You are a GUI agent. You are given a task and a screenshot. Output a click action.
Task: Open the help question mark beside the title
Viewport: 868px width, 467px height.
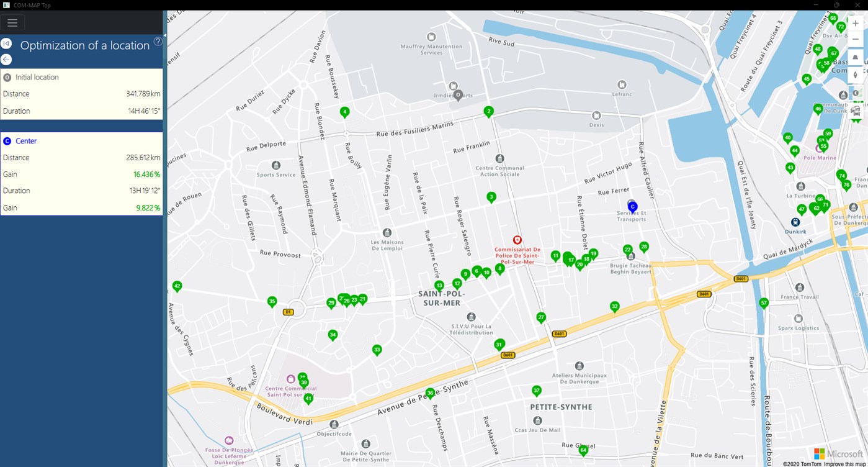click(x=158, y=42)
